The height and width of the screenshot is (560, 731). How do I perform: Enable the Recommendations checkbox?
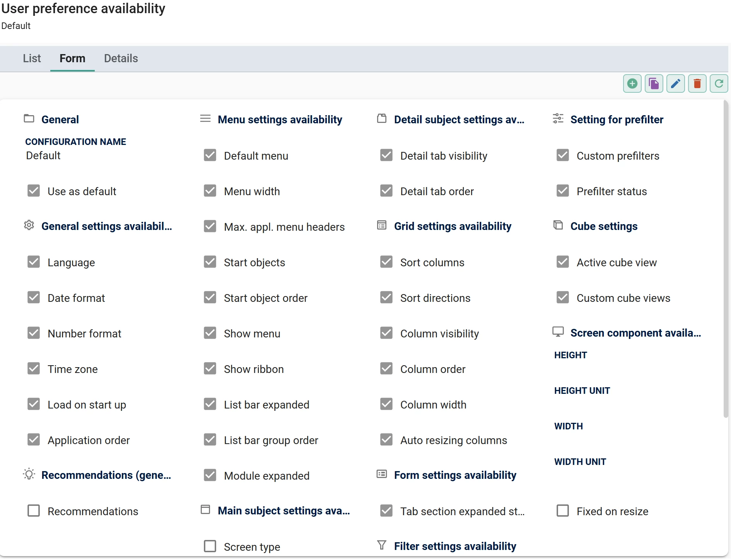[34, 511]
